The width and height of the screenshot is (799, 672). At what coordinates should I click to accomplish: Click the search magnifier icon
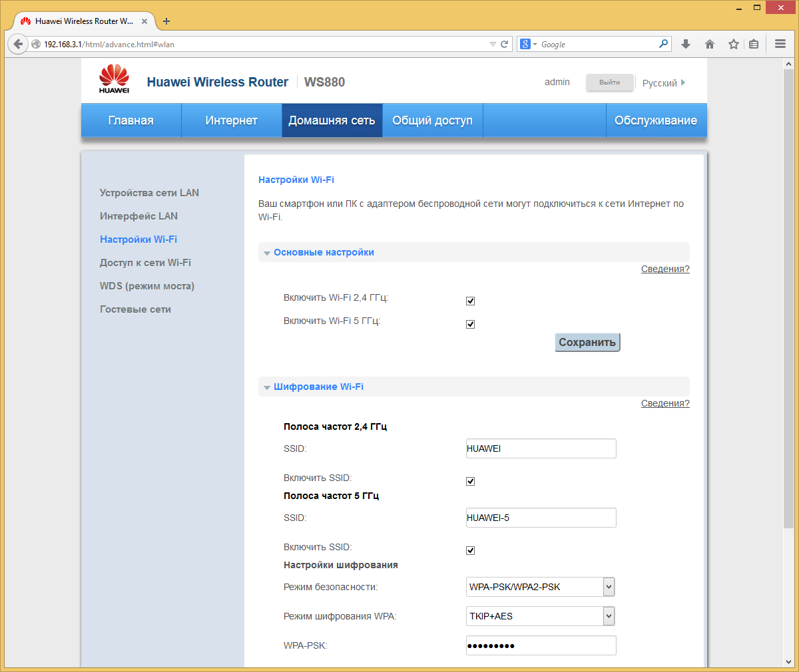click(663, 44)
